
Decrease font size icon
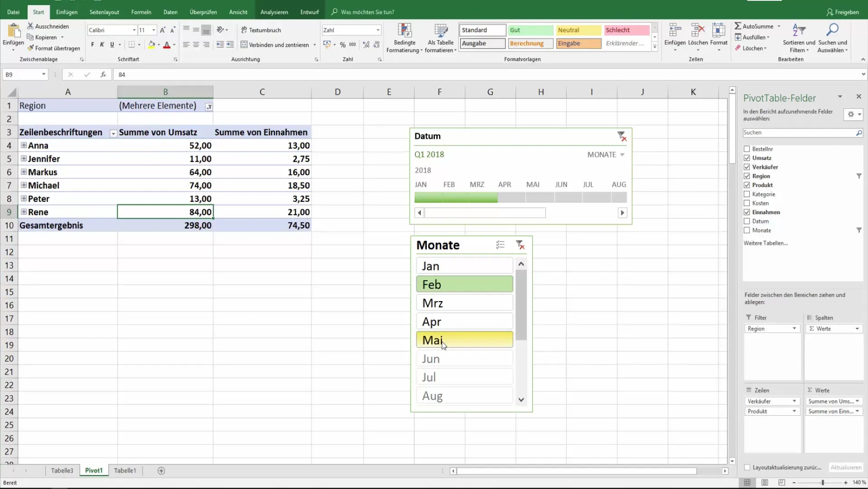tap(172, 30)
